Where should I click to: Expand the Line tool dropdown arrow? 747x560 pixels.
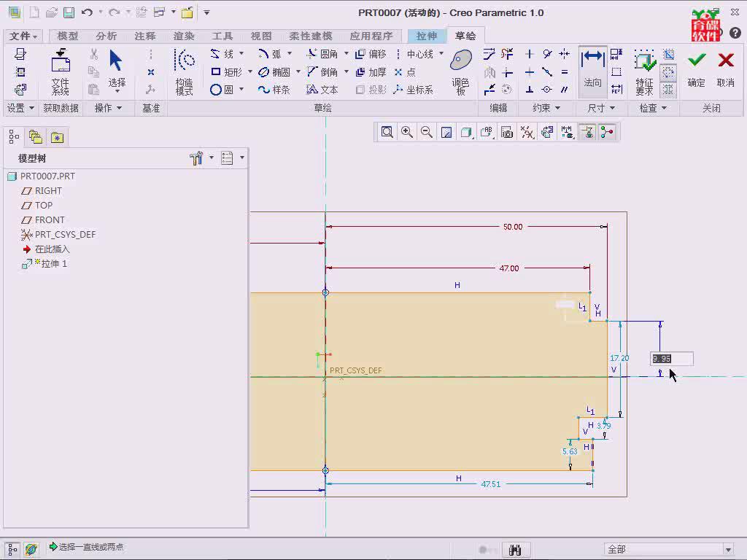click(241, 53)
